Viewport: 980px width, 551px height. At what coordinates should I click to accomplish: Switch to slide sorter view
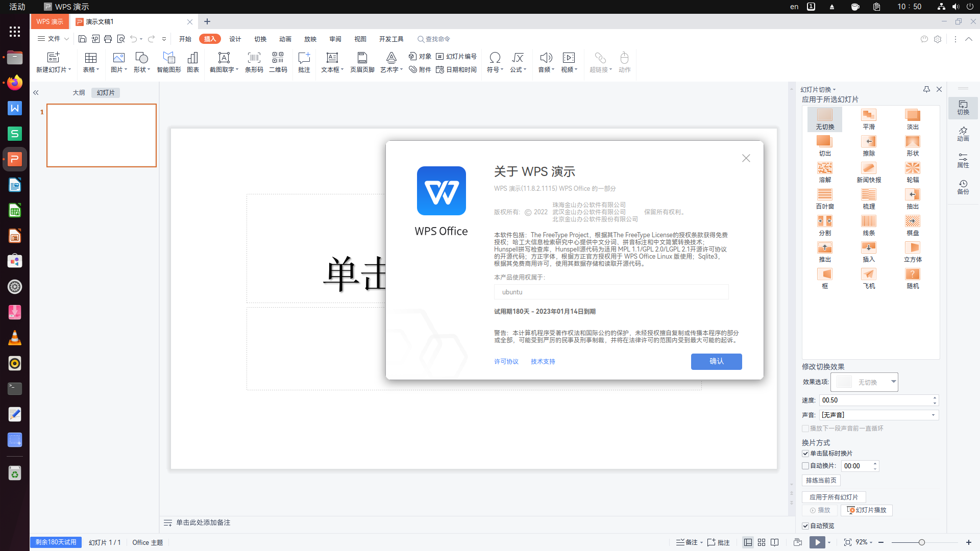click(x=762, y=542)
